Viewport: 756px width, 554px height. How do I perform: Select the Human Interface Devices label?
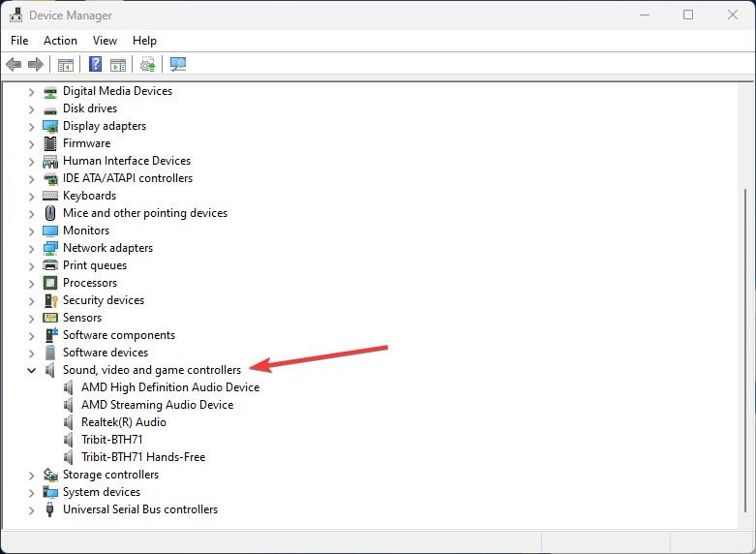(x=126, y=160)
